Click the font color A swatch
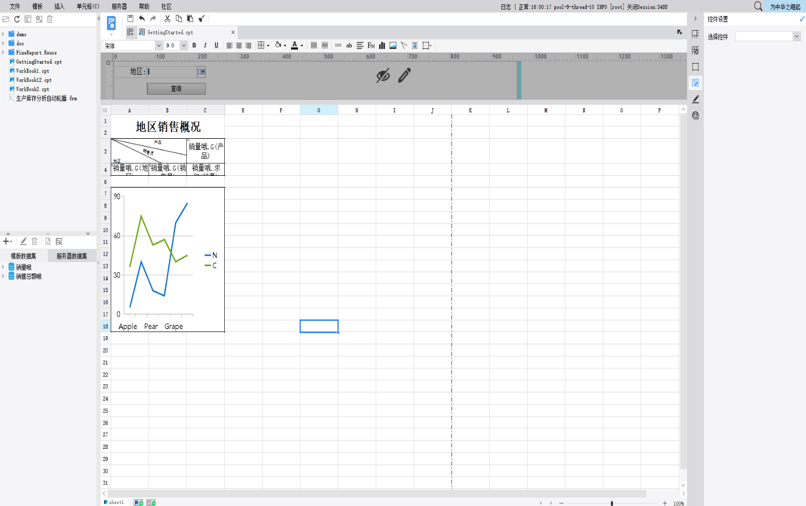The image size is (806, 506). [295, 45]
